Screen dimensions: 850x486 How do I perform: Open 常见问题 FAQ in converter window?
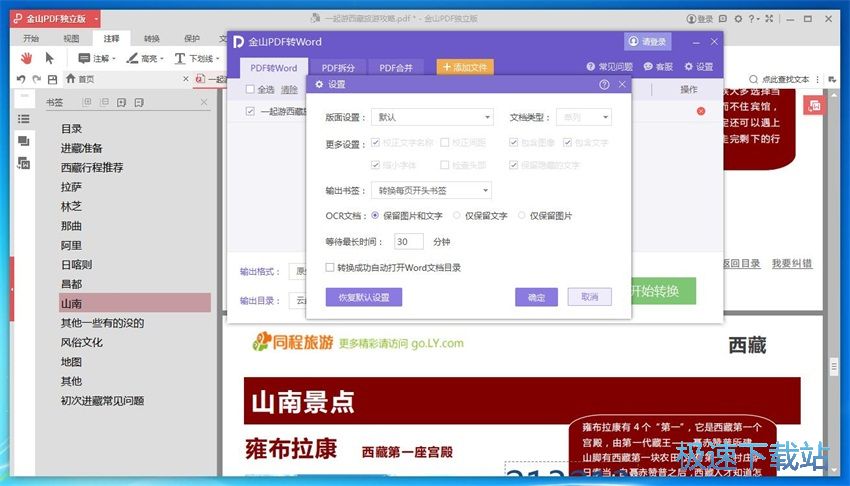tap(609, 67)
